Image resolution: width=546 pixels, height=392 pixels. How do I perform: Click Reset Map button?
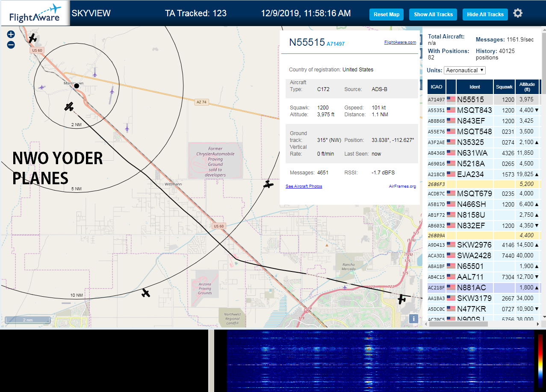[387, 14]
